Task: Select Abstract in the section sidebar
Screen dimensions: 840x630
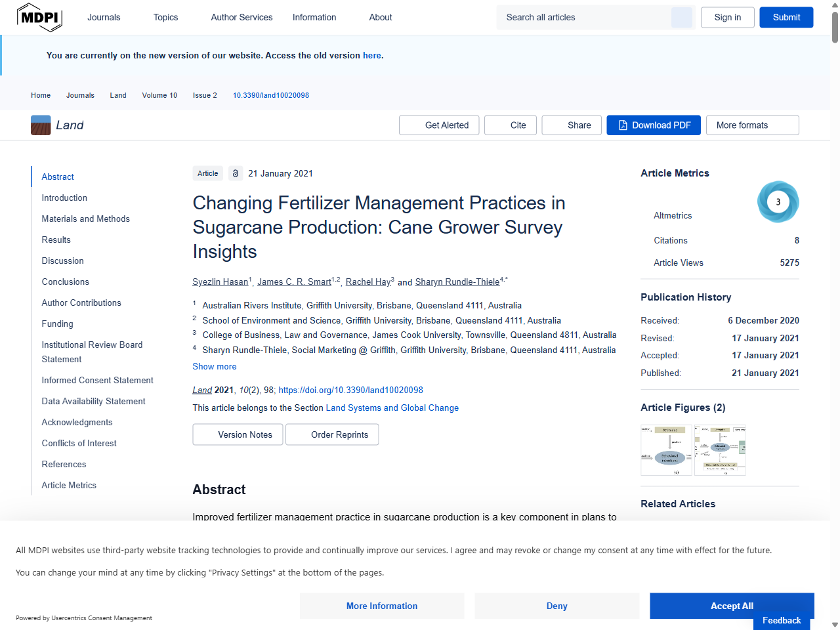Action: (x=58, y=177)
